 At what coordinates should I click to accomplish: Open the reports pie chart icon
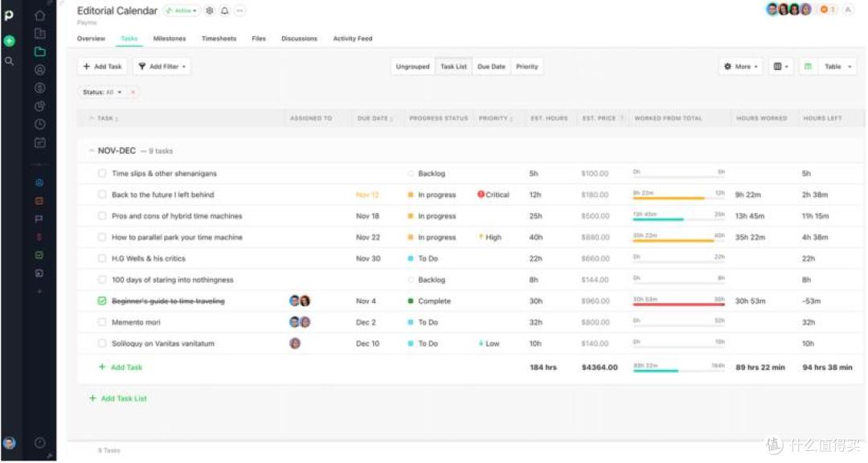(x=40, y=106)
